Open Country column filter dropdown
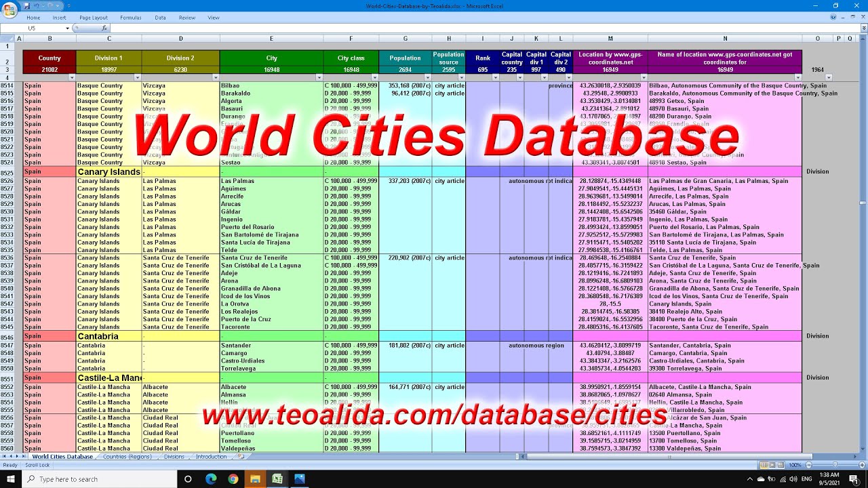868x488 pixels. pos(73,77)
